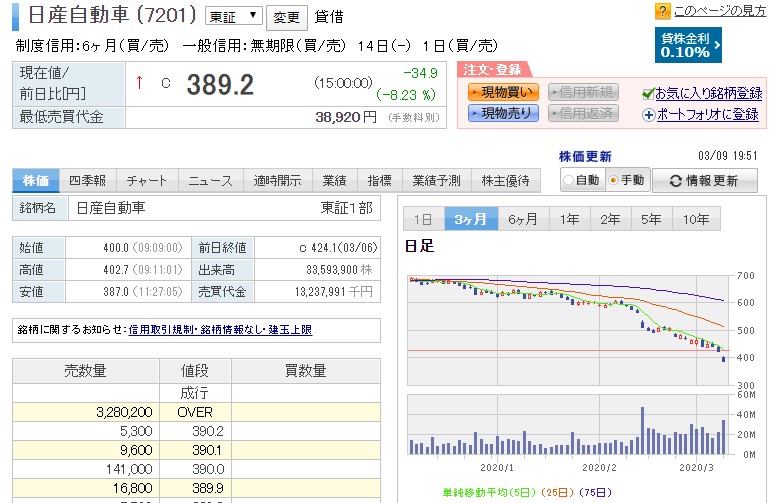The width and height of the screenshot is (769, 503).
Task: Switch to the 四季報 tab
Action: click(x=87, y=181)
